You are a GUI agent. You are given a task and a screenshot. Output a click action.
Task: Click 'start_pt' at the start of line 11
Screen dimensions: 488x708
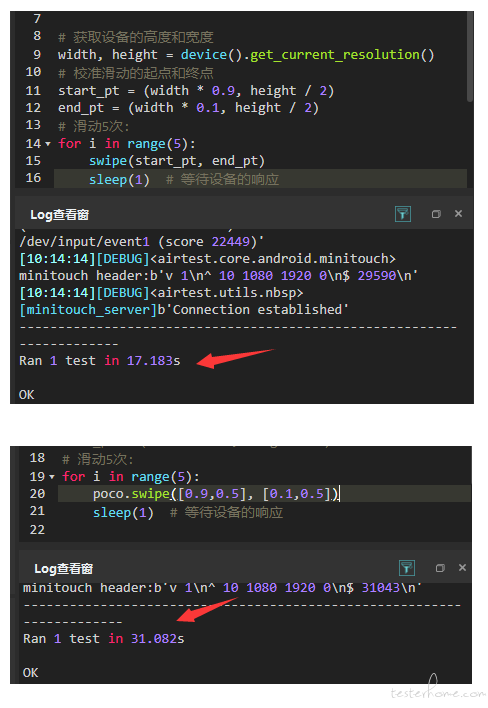[88, 91]
